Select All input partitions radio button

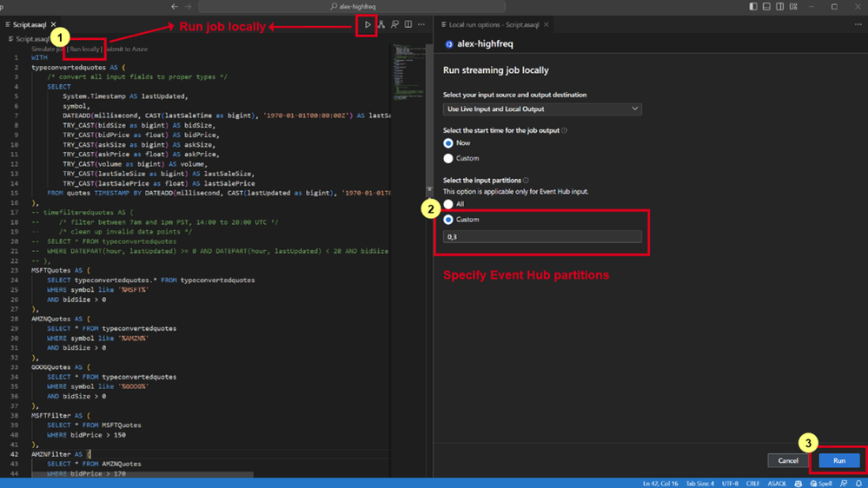click(448, 204)
